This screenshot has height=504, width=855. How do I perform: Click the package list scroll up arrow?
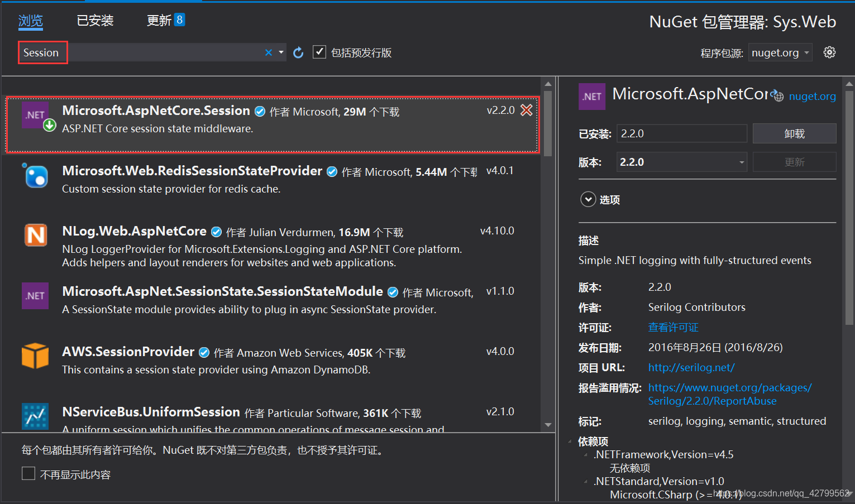click(548, 84)
